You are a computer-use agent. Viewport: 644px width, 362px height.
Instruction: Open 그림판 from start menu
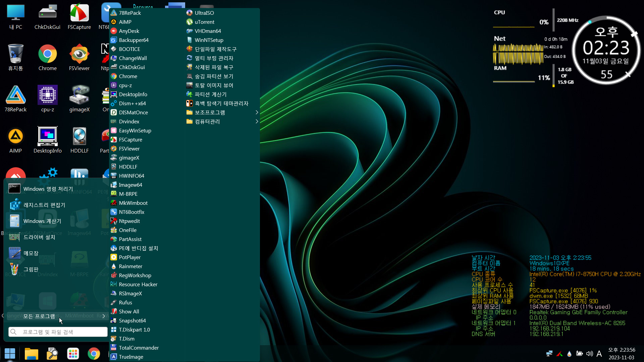[55, 269]
